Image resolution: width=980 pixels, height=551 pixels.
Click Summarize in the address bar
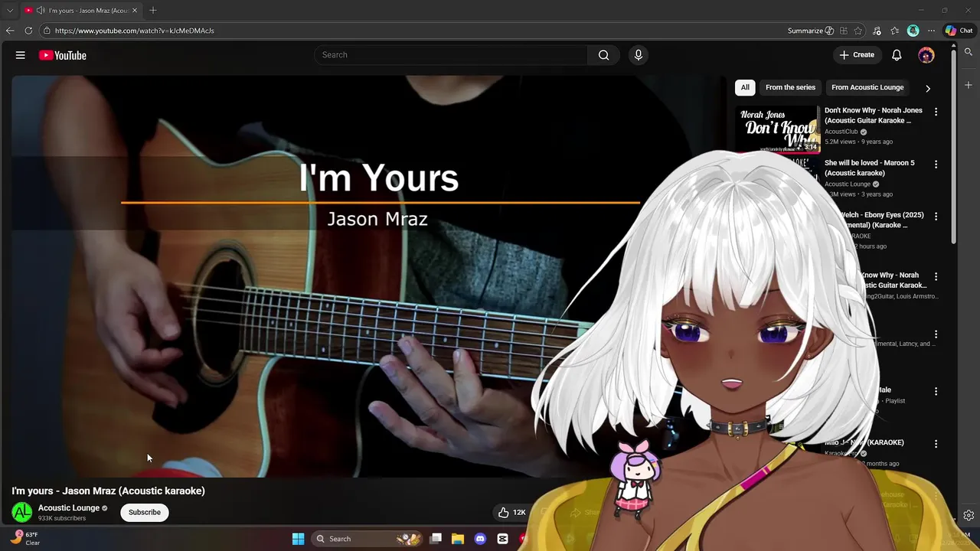tap(810, 31)
